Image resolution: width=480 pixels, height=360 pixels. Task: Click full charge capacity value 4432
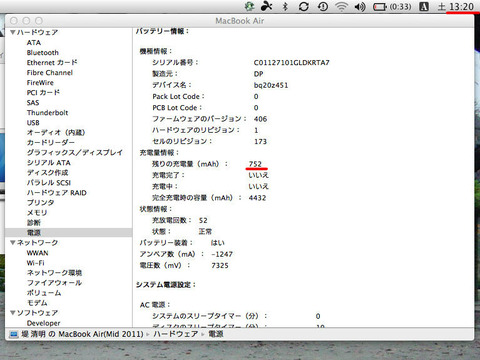coord(257,198)
